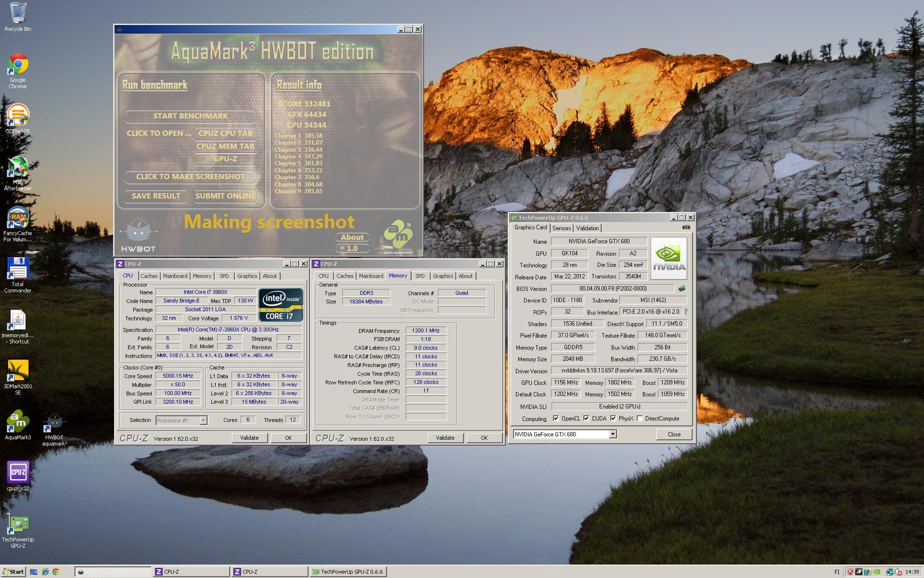The image size is (924, 578).
Task: Click SUBMIT ONLINE button
Action: tap(225, 196)
